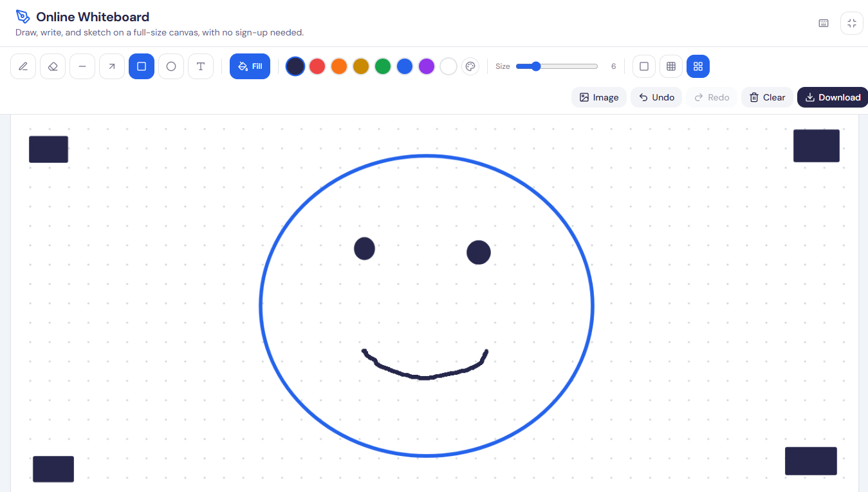868x492 pixels.
Task: Download the whiteboard drawing
Action: pyautogui.click(x=833, y=97)
